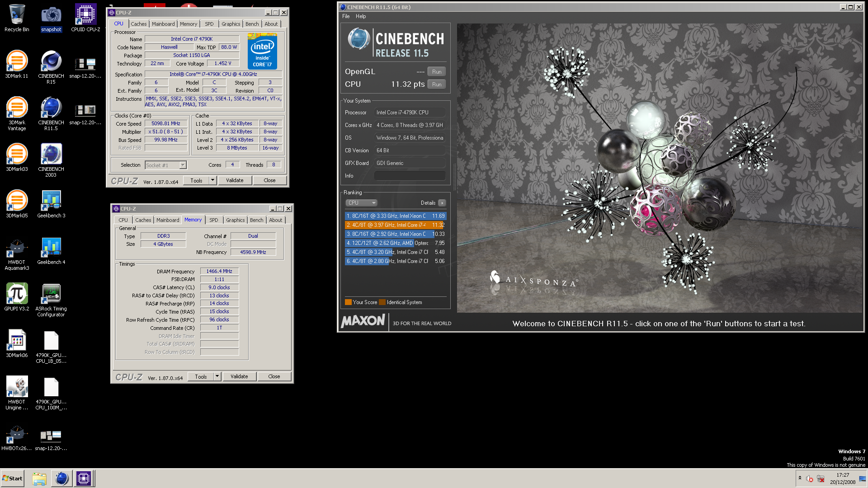Launch GPUPI V3.2 desktop shortcut
868x488 pixels.
[x=17, y=297]
